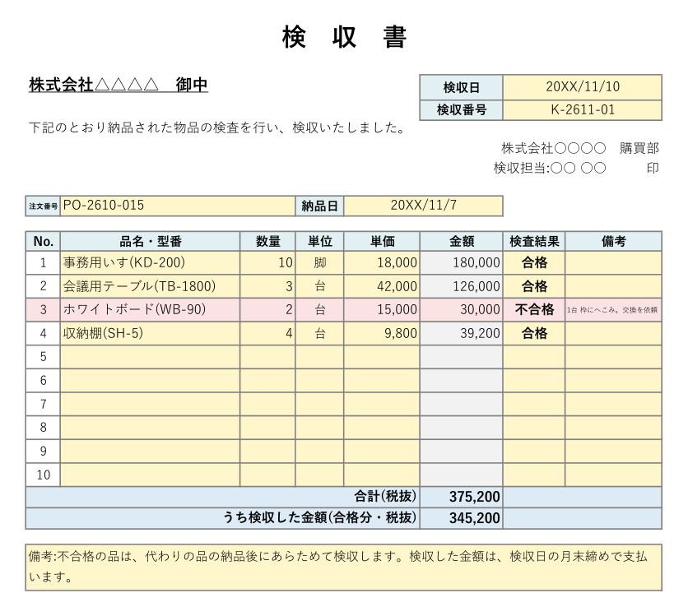Viewport: 688px width, 616px height.
Task: Click the 単位 column header
Action: pyautogui.click(x=319, y=241)
